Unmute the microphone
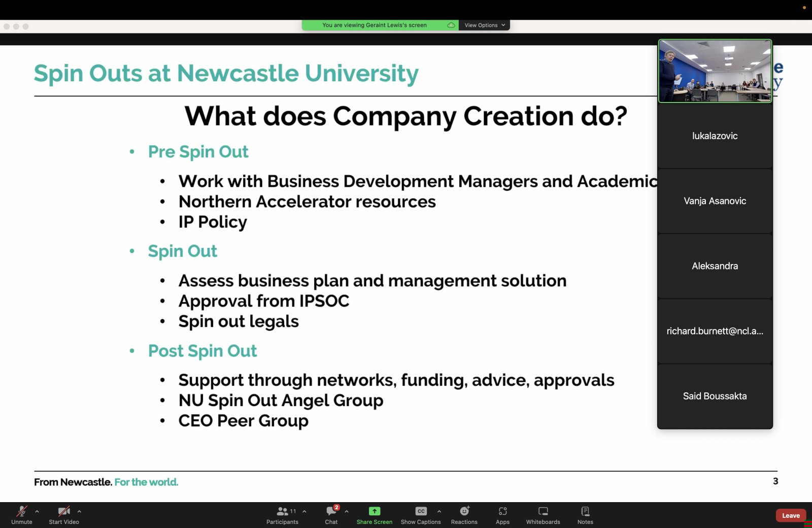Viewport: 812px width, 528px height. [22, 515]
